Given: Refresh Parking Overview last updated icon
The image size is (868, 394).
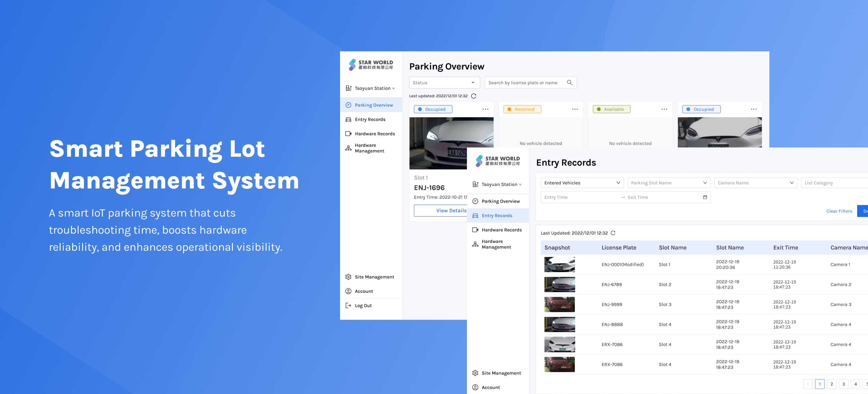Looking at the screenshot, I should pyautogui.click(x=473, y=96).
